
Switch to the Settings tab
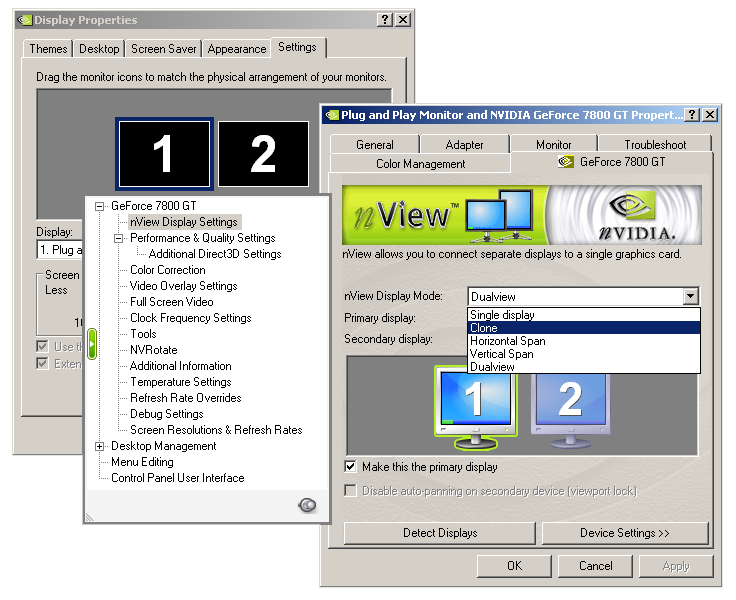[x=298, y=47]
